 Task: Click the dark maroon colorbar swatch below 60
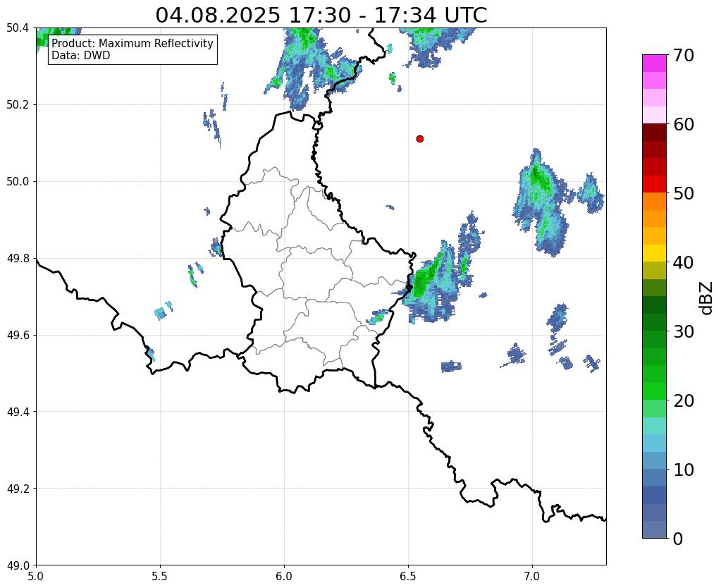tap(654, 133)
